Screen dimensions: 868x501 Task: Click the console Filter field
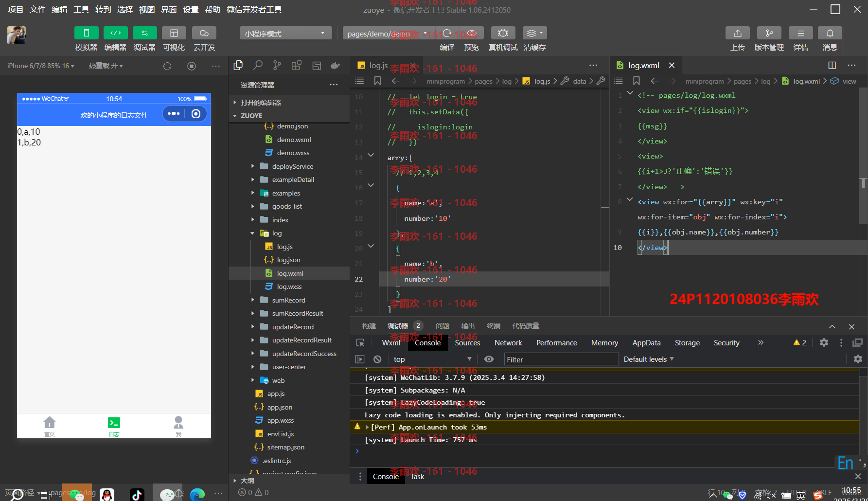[x=561, y=359]
